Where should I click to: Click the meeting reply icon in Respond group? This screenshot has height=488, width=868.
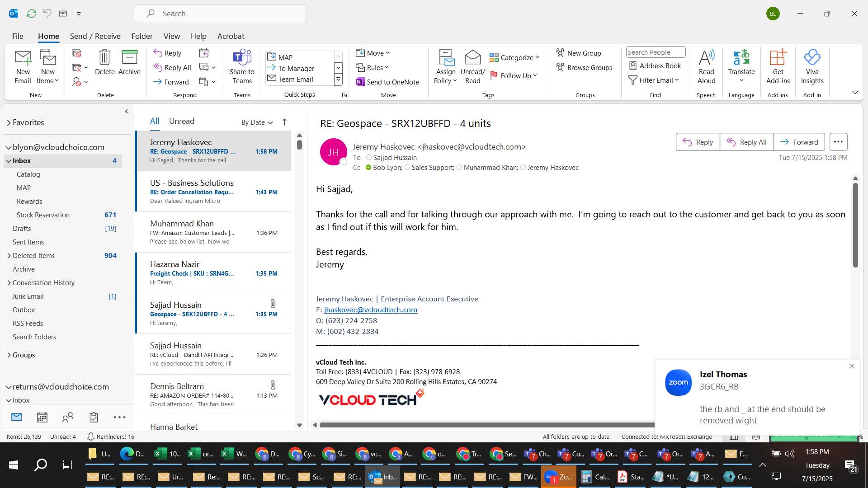(x=204, y=53)
